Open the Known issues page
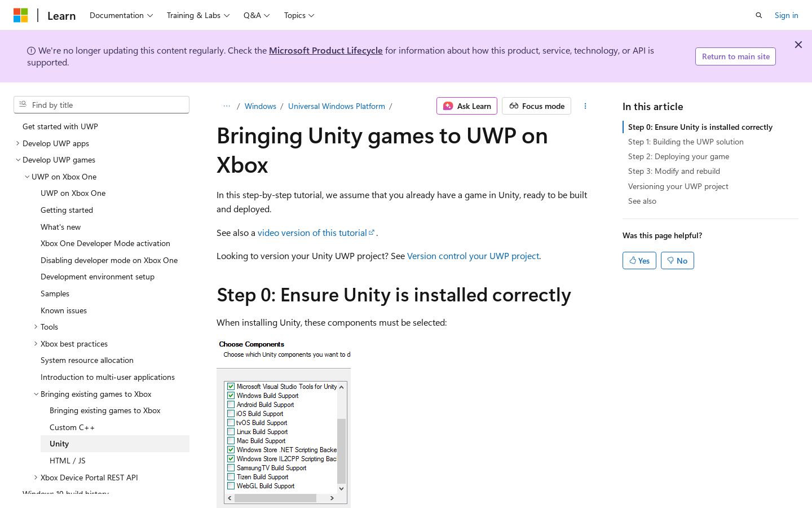Viewport: 812px width, 508px height. tap(64, 310)
